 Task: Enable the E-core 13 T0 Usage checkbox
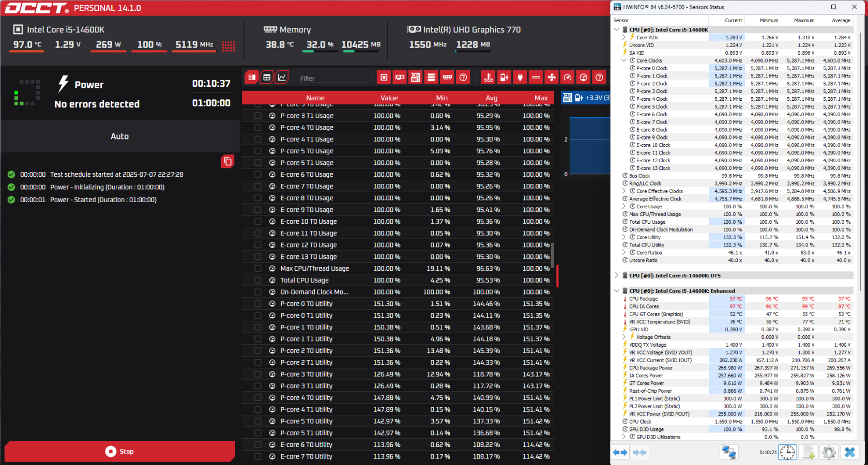tap(257, 257)
